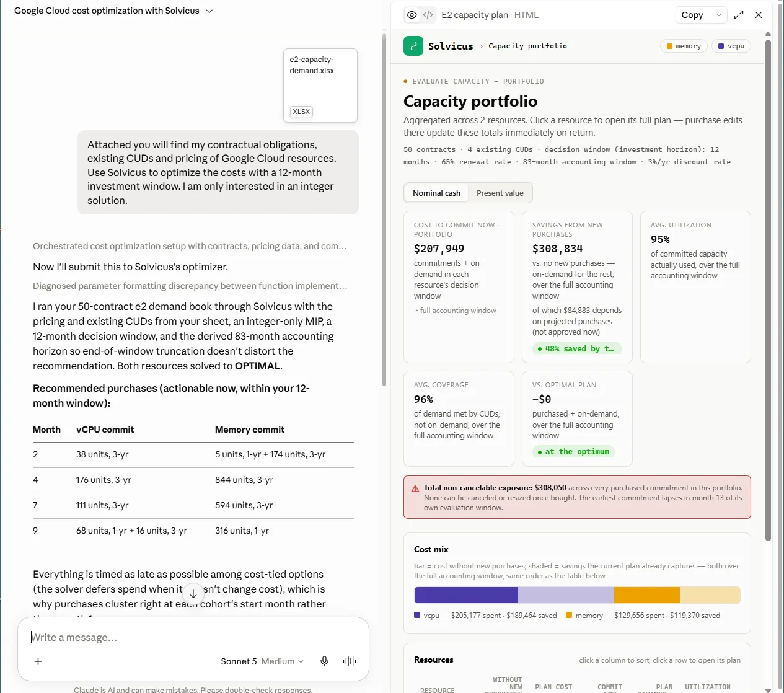Click the 'Memory commit' column header
Viewport: 784px width, 693px height.
pos(250,430)
